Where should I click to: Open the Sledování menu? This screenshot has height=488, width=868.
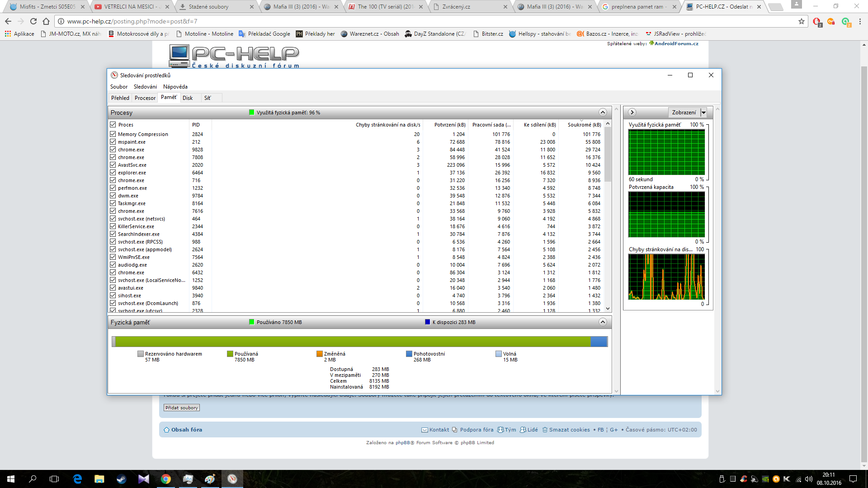pyautogui.click(x=145, y=87)
